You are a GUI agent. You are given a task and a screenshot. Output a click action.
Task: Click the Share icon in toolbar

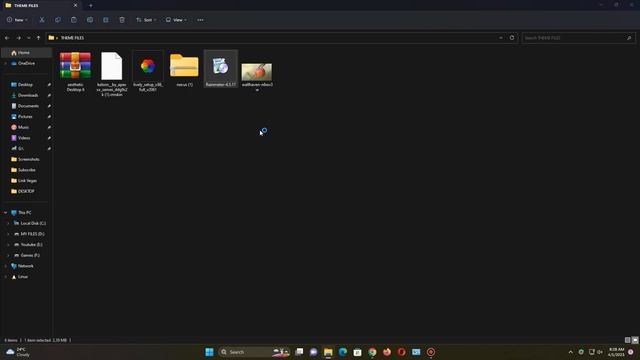point(106,20)
